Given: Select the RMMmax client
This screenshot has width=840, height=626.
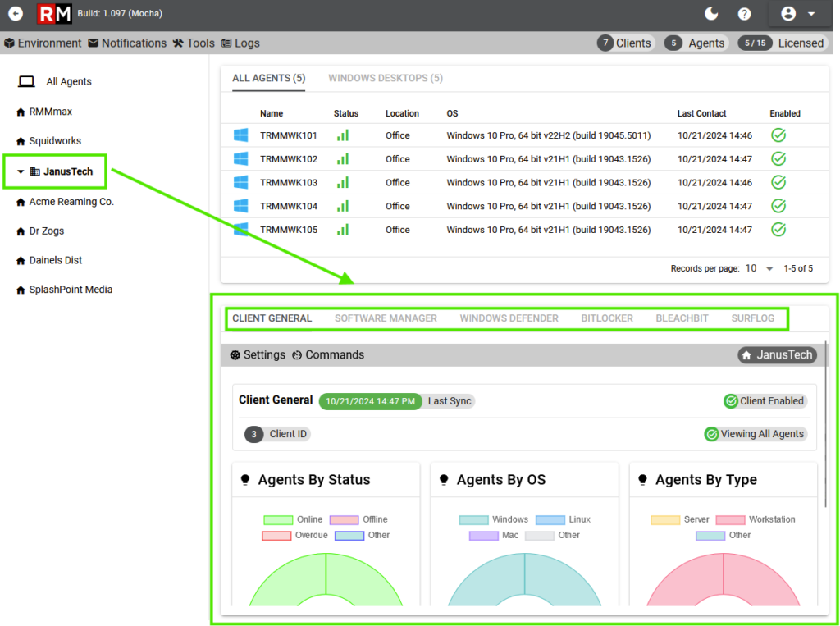Looking at the screenshot, I should pos(44,112).
